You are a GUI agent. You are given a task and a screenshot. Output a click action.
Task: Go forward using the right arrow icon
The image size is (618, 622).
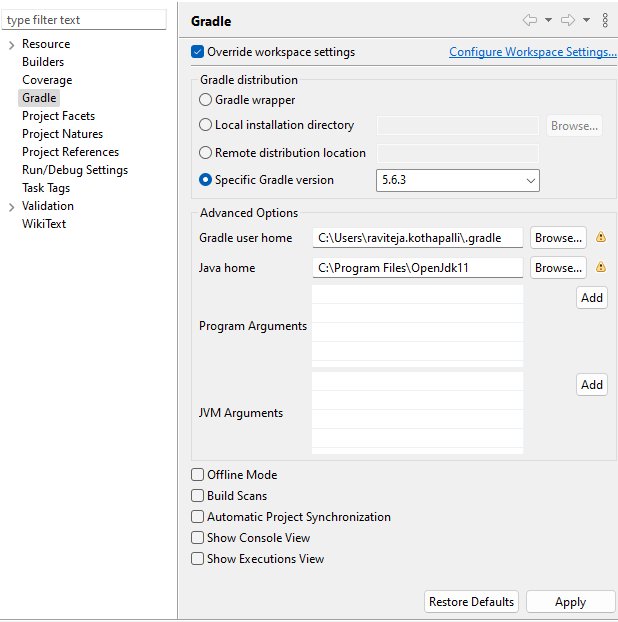[568, 20]
